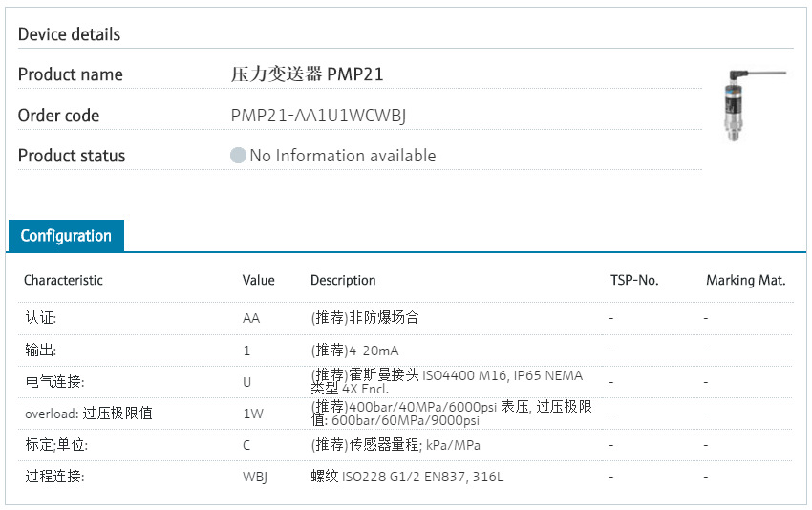The height and width of the screenshot is (510, 812).
Task: Click the Marking Mat. column header
Action: pyautogui.click(x=745, y=280)
